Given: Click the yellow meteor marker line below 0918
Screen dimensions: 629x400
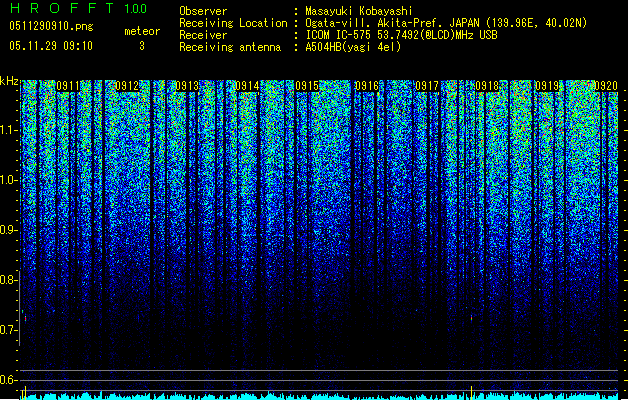Looking at the screenshot, I should point(471,392).
